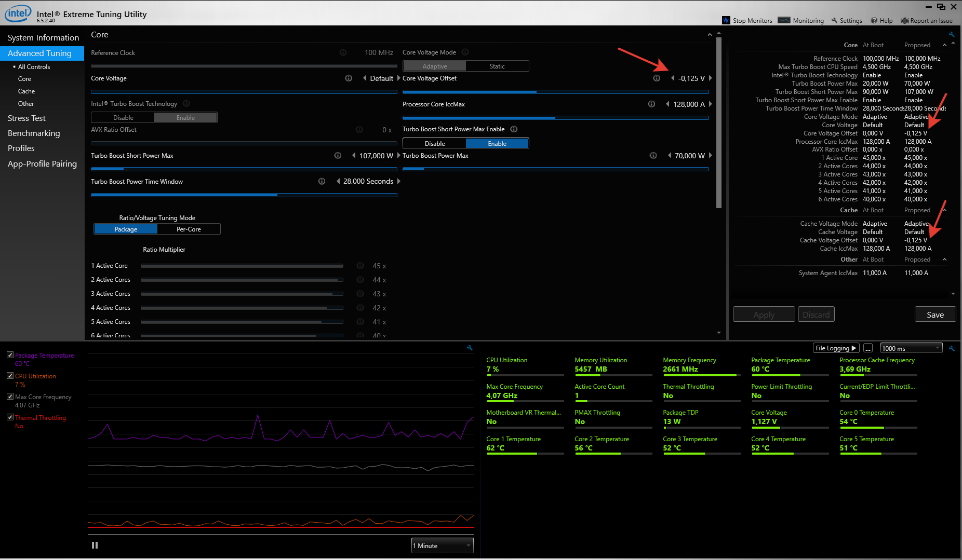
Task: Show info for Core Voltage Offset
Action: tap(657, 78)
